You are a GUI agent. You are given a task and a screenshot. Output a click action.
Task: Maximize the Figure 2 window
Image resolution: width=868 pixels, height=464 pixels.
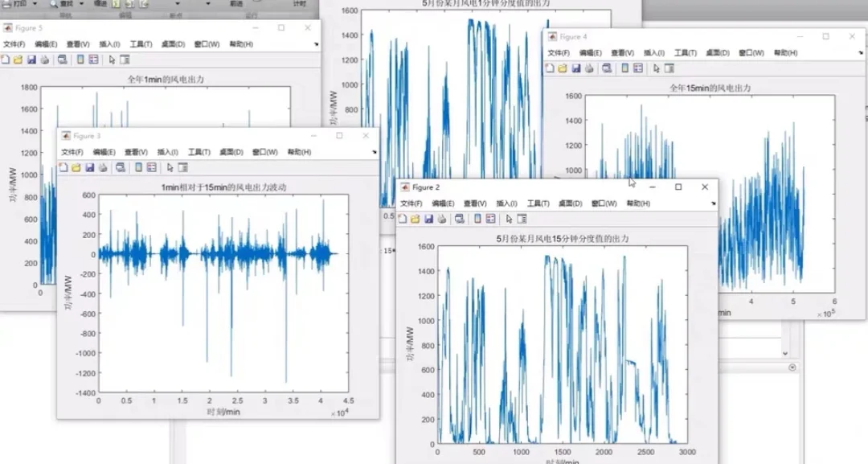678,187
